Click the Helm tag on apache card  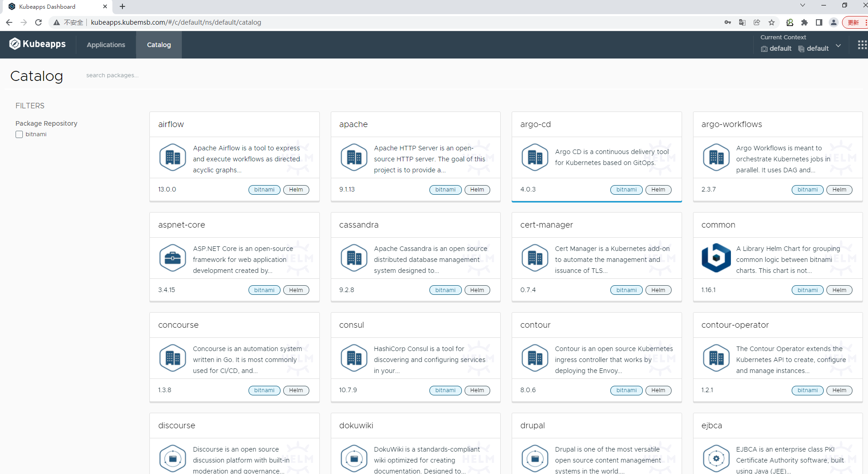pos(477,190)
